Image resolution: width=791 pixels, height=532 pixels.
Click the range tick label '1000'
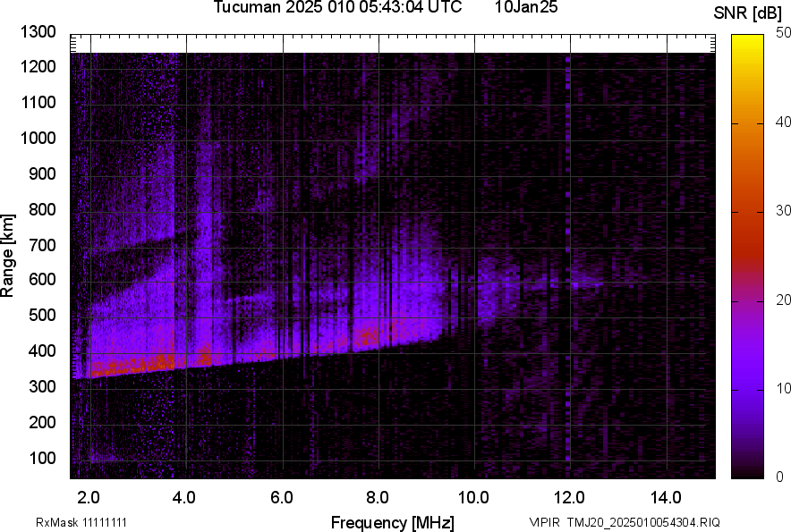(x=38, y=139)
